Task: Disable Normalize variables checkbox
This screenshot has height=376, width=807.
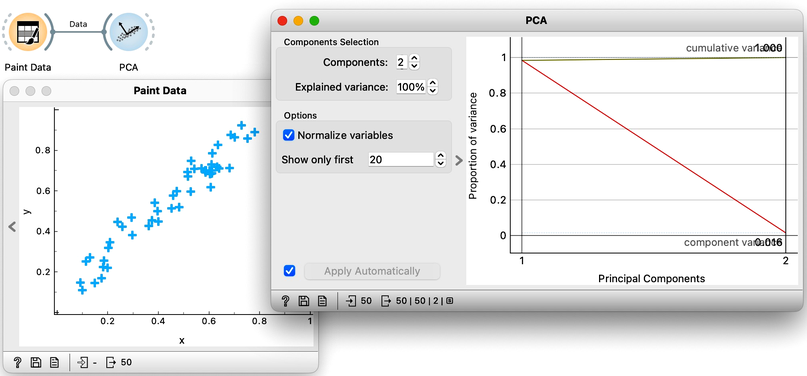Action: point(289,135)
